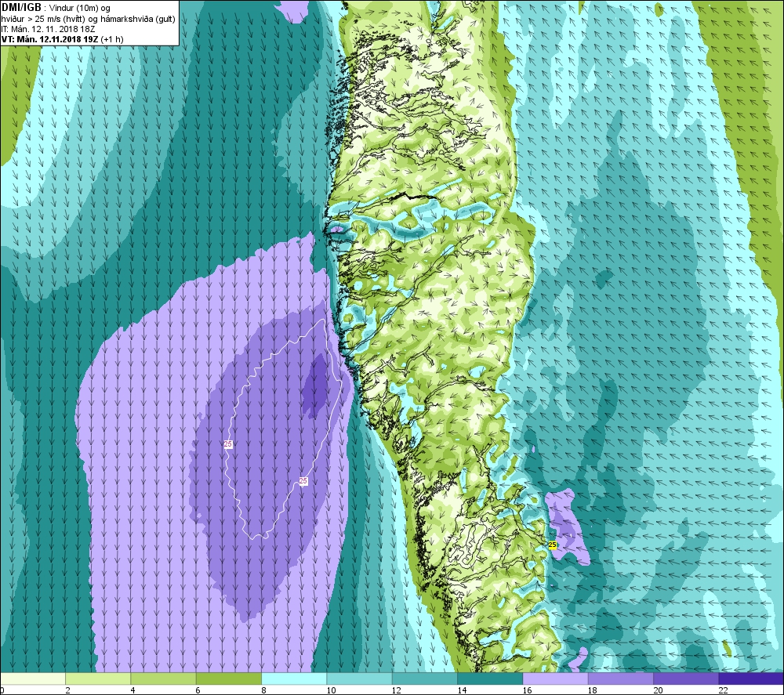
Task: Click the light lavender 16–18 legend swatch
Action: [555, 679]
